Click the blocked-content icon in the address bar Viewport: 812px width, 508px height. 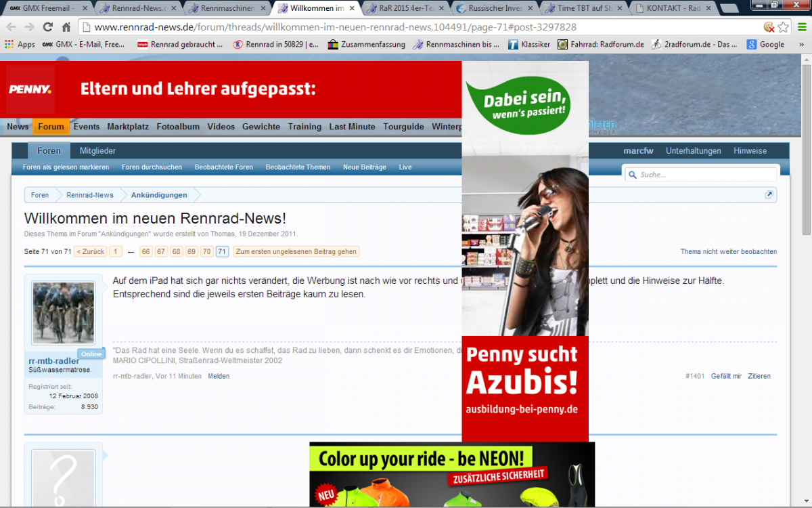(769, 27)
